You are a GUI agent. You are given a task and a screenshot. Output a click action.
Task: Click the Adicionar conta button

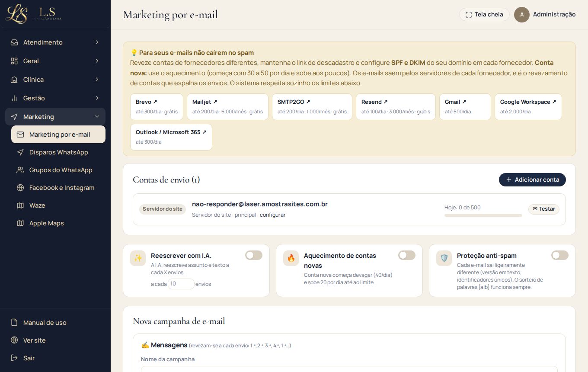point(532,180)
